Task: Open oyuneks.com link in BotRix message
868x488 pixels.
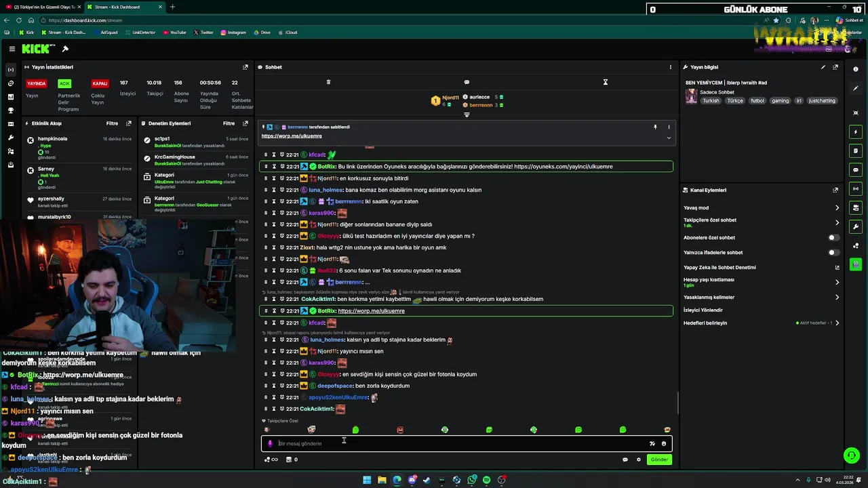Action: 563,167
